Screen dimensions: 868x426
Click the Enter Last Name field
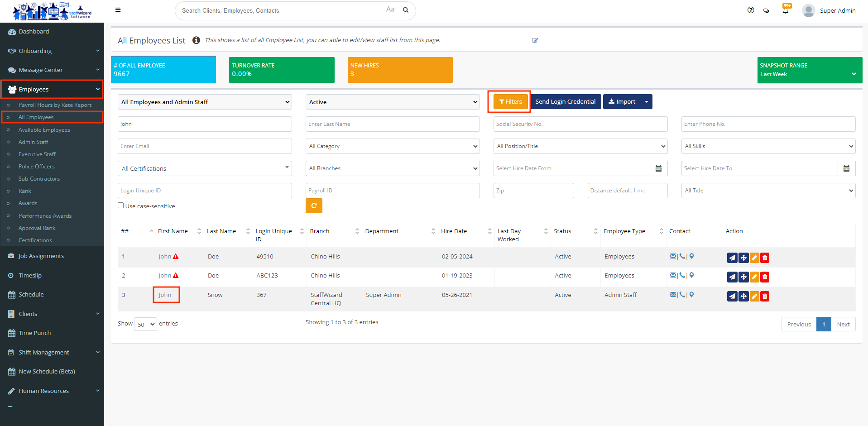click(x=393, y=124)
